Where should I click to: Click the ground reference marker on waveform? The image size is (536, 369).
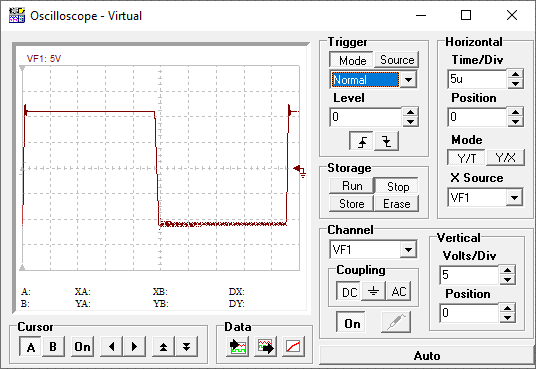point(300,171)
